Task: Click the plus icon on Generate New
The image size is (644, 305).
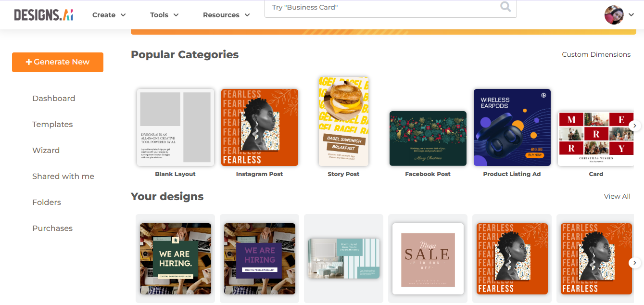Action: pos(29,62)
